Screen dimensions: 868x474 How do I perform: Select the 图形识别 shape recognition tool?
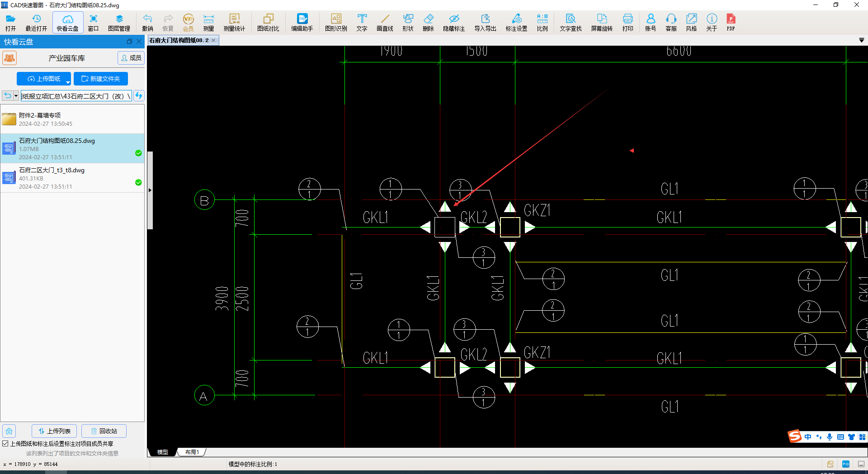click(x=336, y=22)
